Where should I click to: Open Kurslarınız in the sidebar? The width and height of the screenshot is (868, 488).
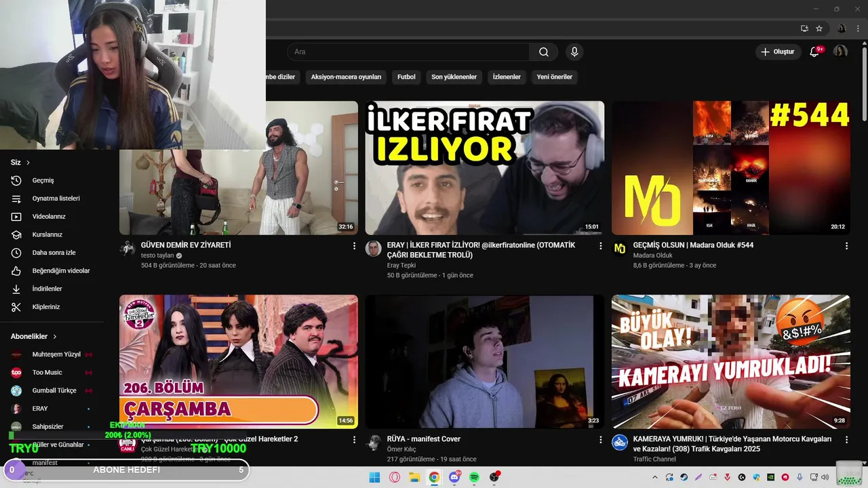pyautogui.click(x=52, y=235)
